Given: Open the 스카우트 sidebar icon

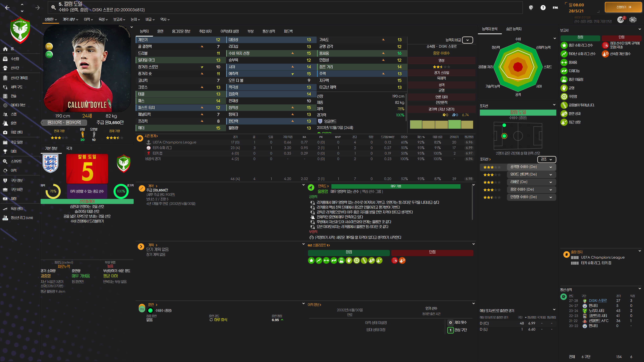Looking at the screenshot, I should pyautogui.click(x=5, y=161).
